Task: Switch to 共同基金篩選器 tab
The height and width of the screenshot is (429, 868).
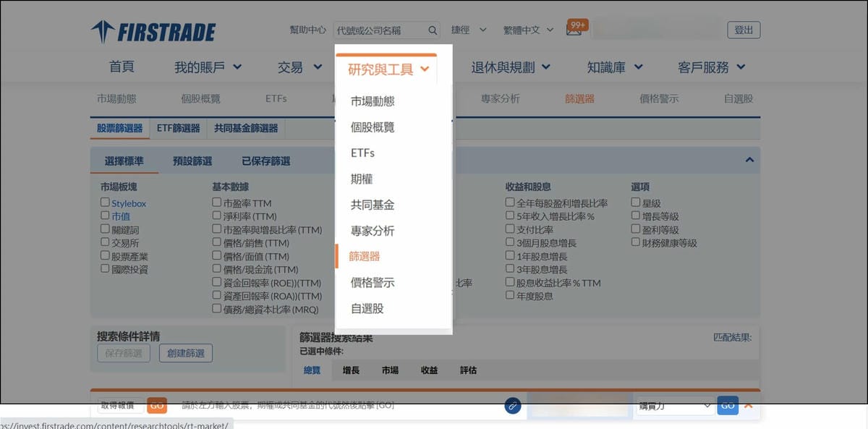Action: (x=246, y=128)
